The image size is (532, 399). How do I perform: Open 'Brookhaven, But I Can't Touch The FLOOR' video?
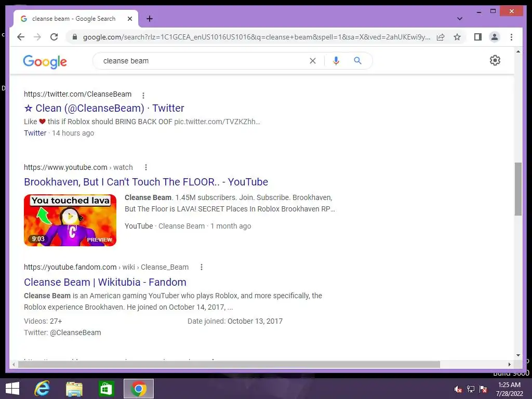click(146, 182)
